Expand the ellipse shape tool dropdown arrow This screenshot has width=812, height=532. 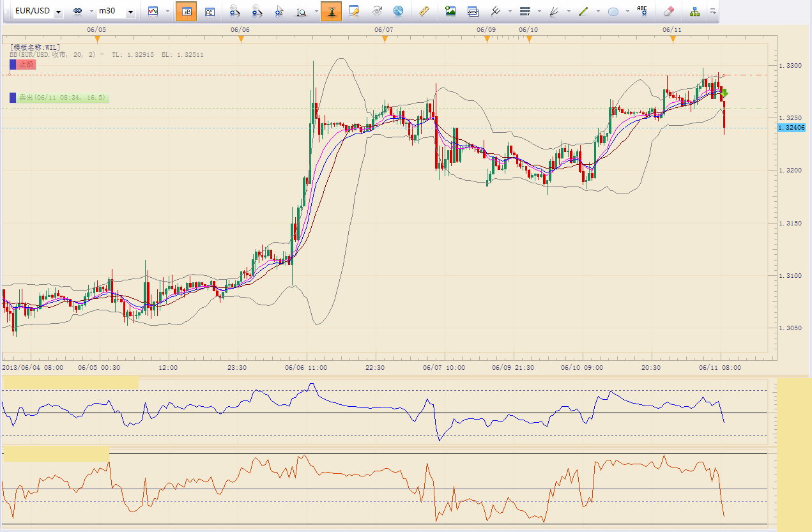(x=627, y=11)
